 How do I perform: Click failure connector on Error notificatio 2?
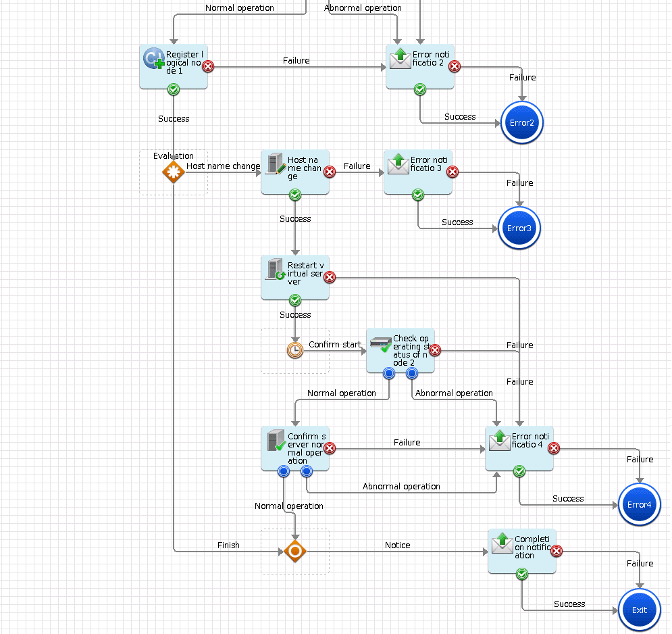pos(455,66)
